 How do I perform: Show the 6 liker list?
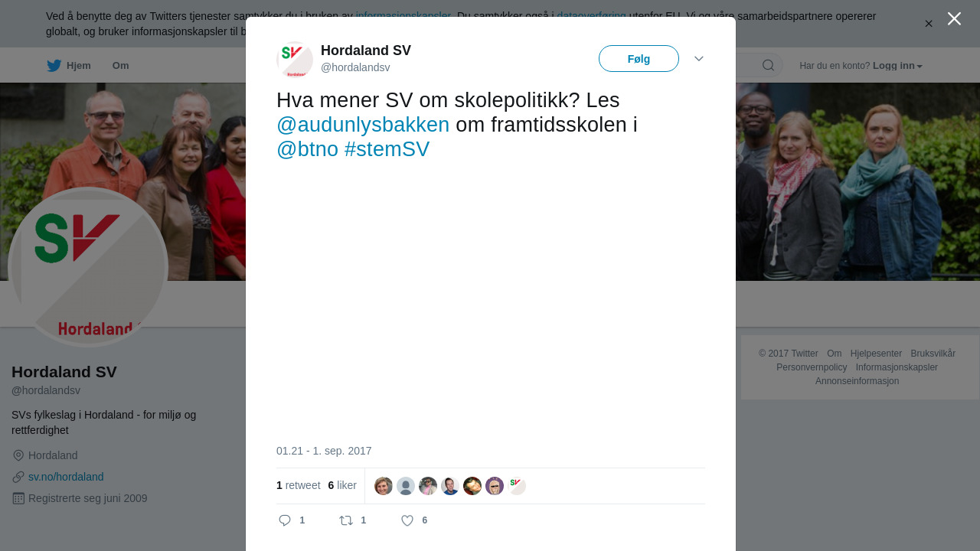click(342, 485)
